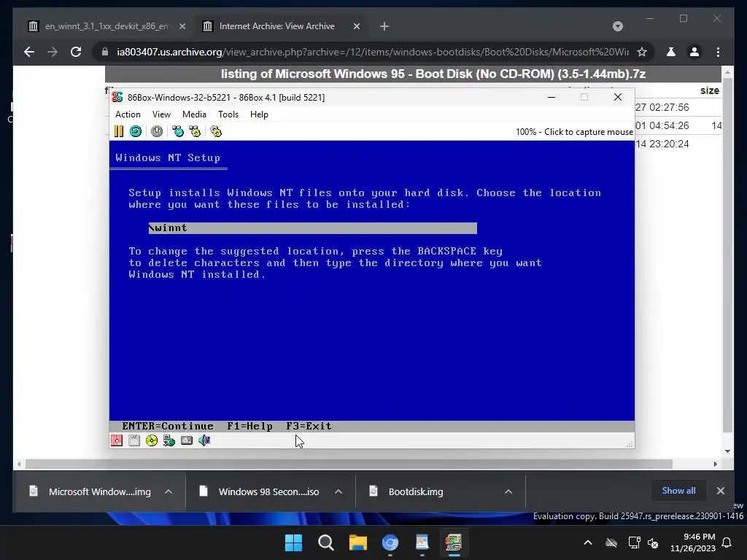
Task: Open tab search dropdown in Chrome
Action: [x=617, y=26]
